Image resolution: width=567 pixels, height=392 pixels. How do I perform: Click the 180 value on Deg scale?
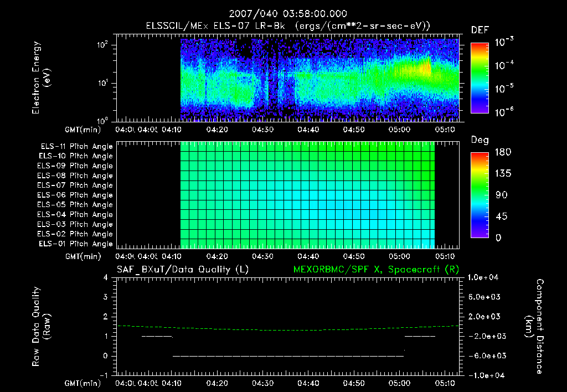click(503, 152)
